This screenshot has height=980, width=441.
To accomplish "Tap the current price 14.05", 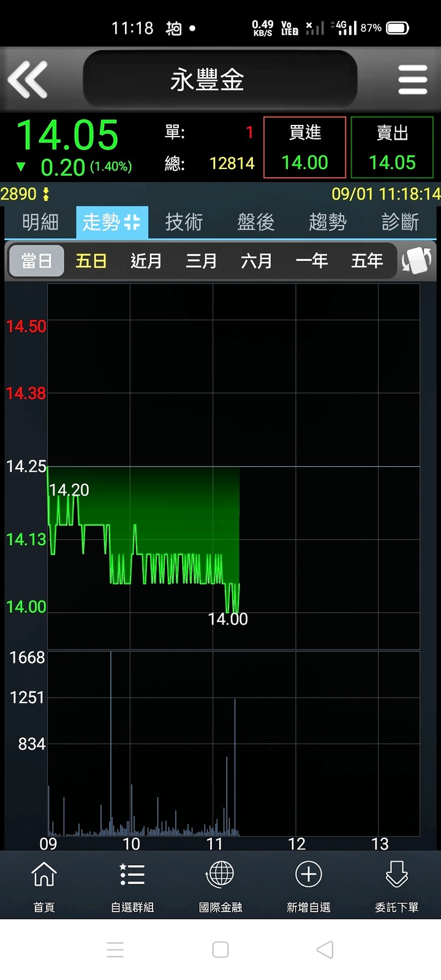I will pyautogui.click(x=67, y=135).
